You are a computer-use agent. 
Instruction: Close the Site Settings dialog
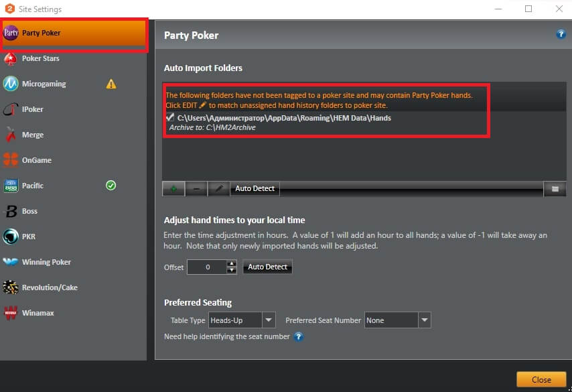coord(541,379)
